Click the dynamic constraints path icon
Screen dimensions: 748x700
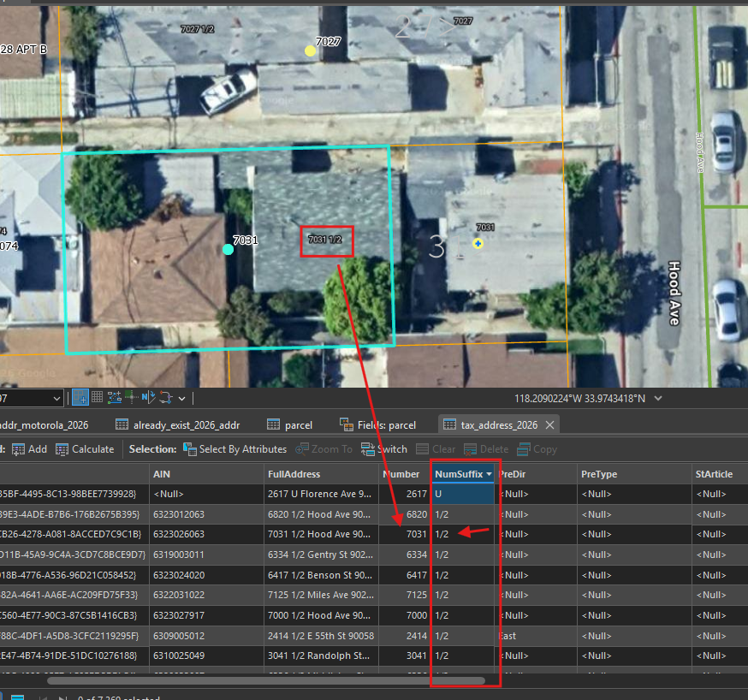coord(166,397)
